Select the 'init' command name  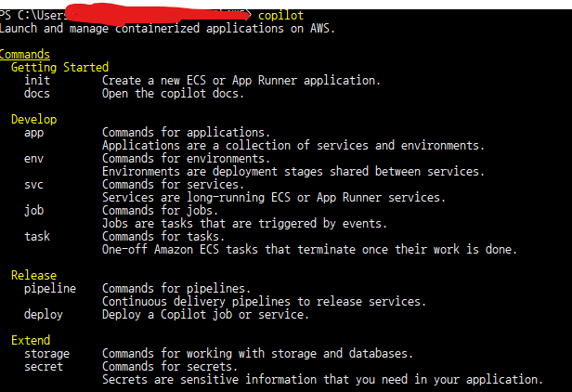click(37, 80)
